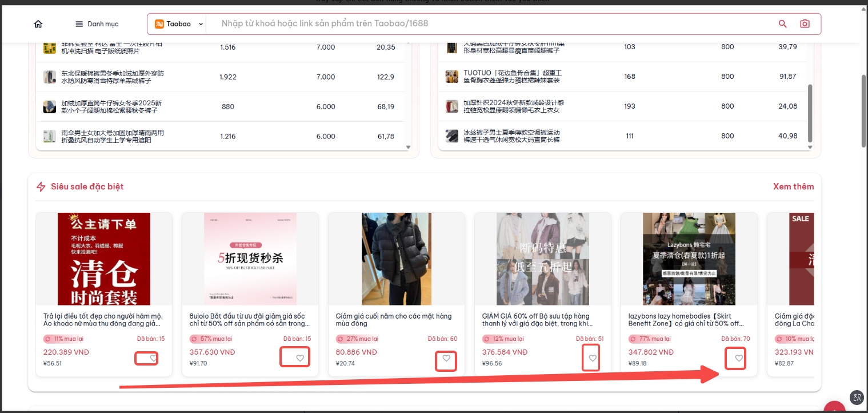Click the 40,98 value cell
Screen dimensions: 868x413
(x=788, y=136)
